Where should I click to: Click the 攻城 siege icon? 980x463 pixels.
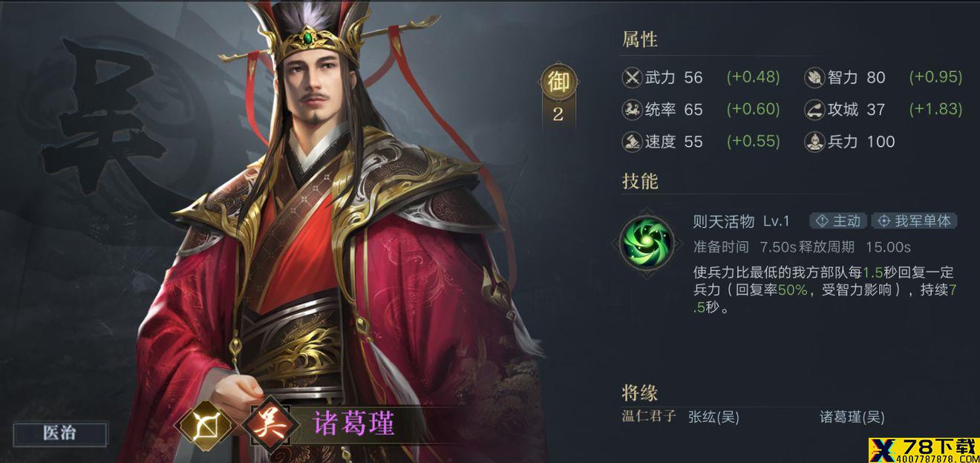[814, 110]
